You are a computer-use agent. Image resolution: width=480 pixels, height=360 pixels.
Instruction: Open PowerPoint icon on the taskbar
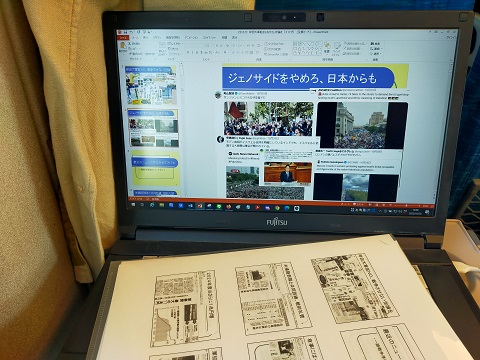200,207
